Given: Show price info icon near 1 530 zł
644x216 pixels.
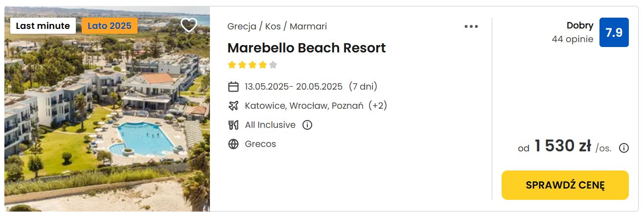Looking at the screenshot, I should click(x=624, y=148).
